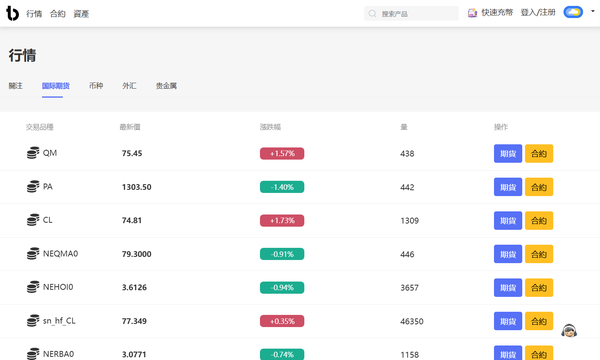This screenshot has width=600, height=360.
Task: Click the 期貨 button for CL
Action: (508, 220)
